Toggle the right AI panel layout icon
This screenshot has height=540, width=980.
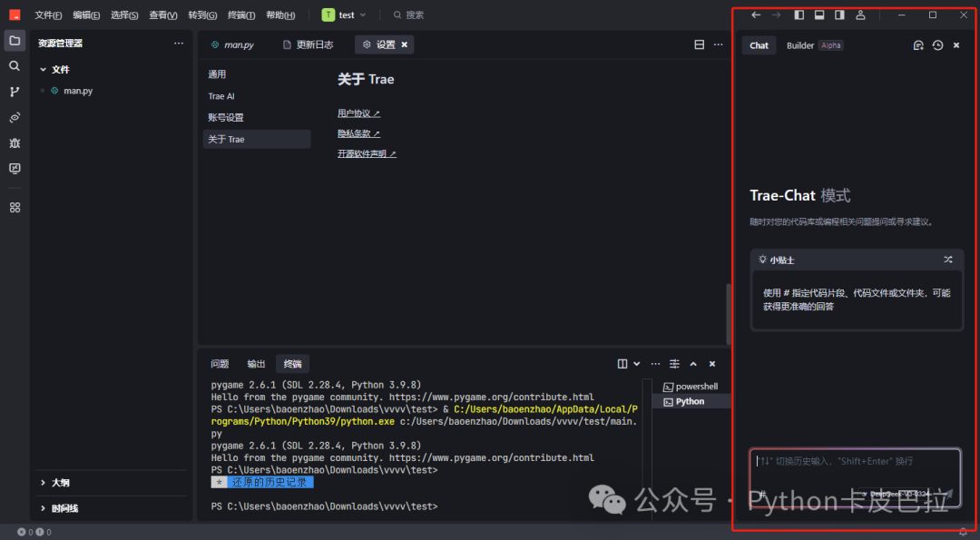(840, 15)
